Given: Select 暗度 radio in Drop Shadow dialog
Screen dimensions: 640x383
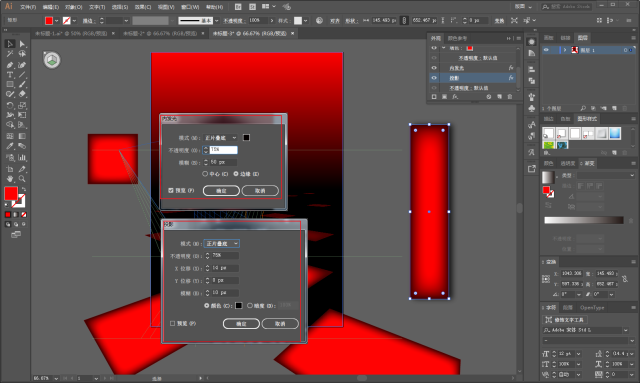Looking at the screenshot, I should pyautogui.click(x=250, y=305).
